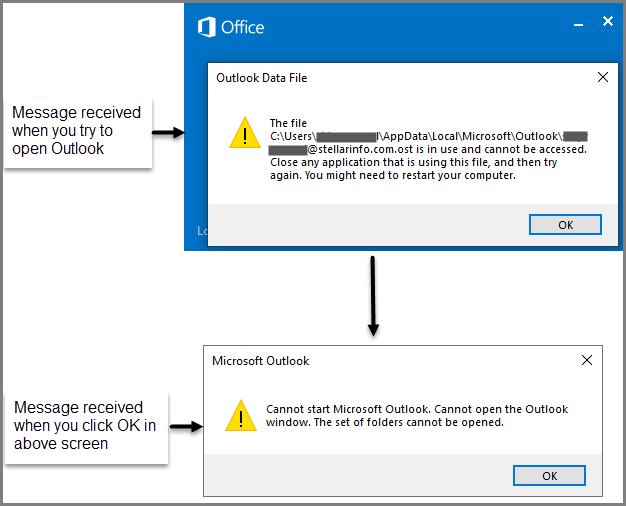Click the Office wordmark text

point(242,28)
